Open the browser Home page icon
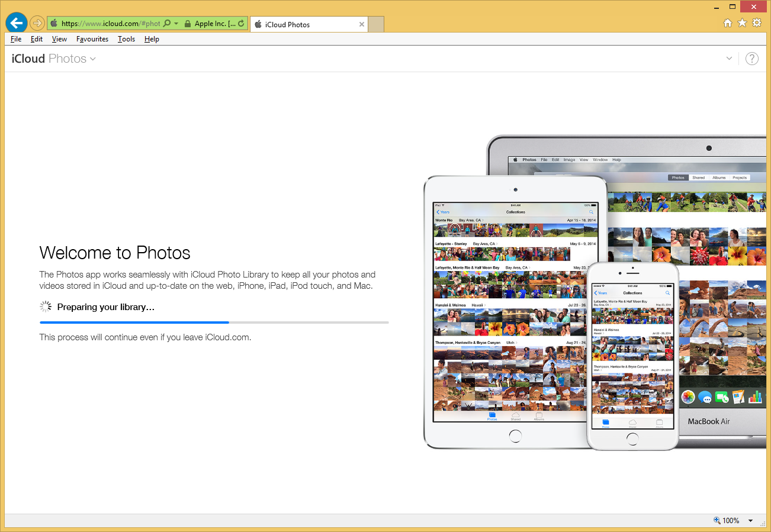Viewport: 771px width, 532px height. [728, 23]
